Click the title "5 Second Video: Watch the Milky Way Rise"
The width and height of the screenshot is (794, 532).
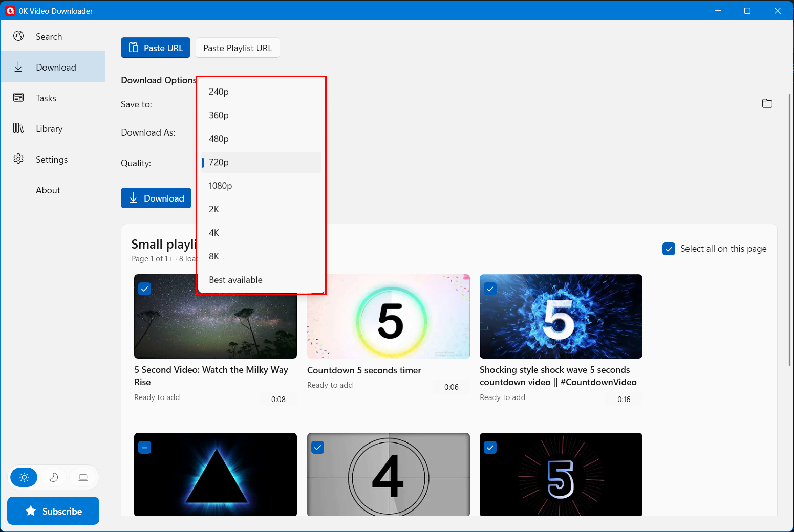click(x=211, y=376)
